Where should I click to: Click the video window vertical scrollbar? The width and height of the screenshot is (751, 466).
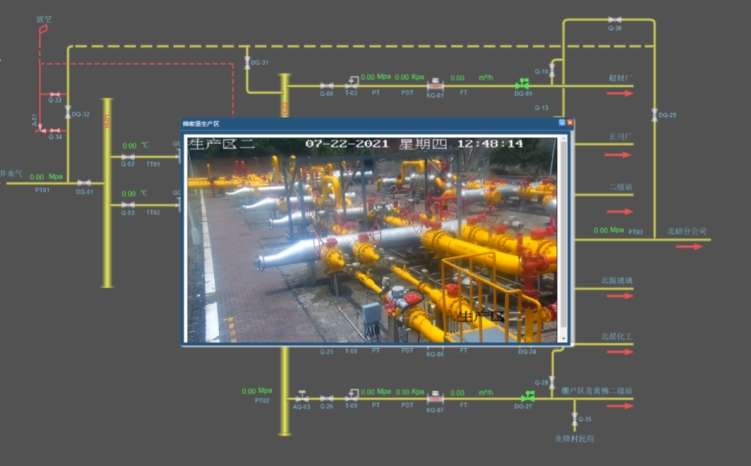pyautogui.click(x=563, y=239)
